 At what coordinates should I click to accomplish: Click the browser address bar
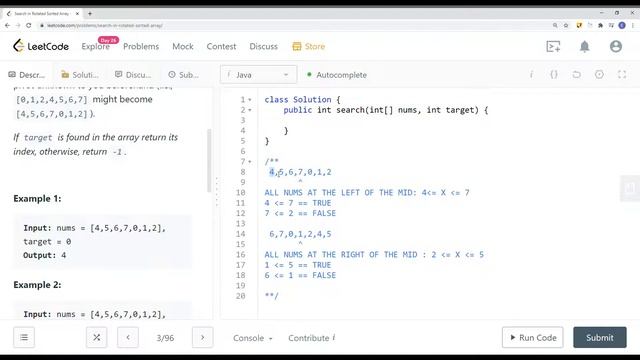coord(294,25)
